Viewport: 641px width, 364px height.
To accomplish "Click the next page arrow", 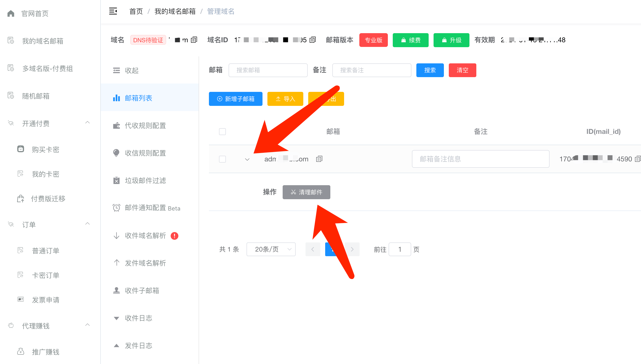I will click(x=352, y=249).
